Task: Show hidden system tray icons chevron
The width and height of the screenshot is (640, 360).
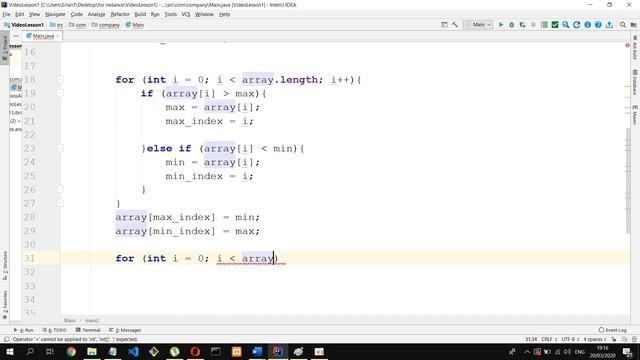Action: coord(527,351)
